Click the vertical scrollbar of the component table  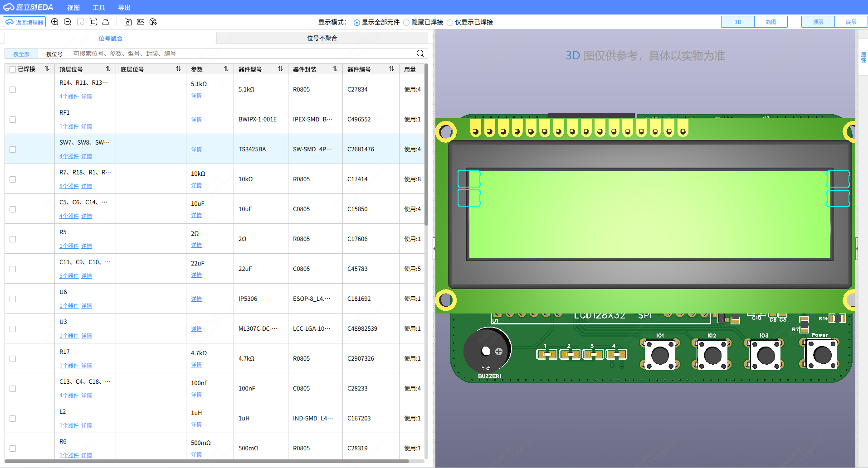(426, 145)
